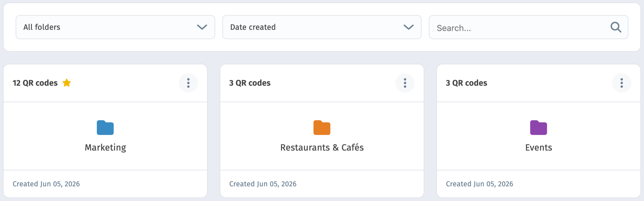The width and height of the screenshot is (644, 201).
Task: Click the chevron in All folders selector
Action: (x=202, y=27)
